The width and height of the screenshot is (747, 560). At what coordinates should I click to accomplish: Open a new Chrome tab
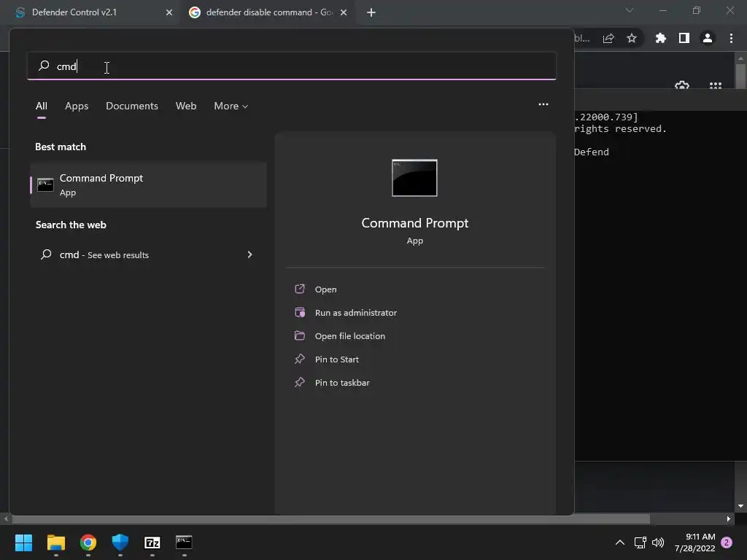[x=371, y=12]
